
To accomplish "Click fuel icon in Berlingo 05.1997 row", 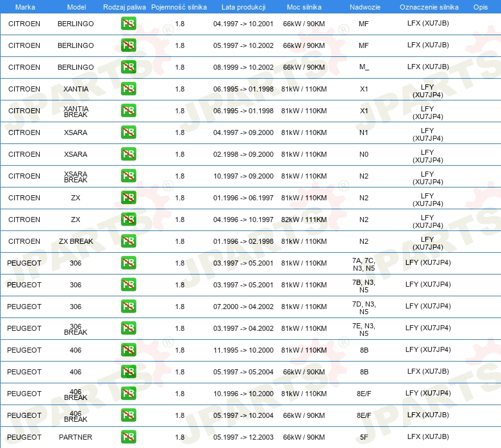I will 128,45.
